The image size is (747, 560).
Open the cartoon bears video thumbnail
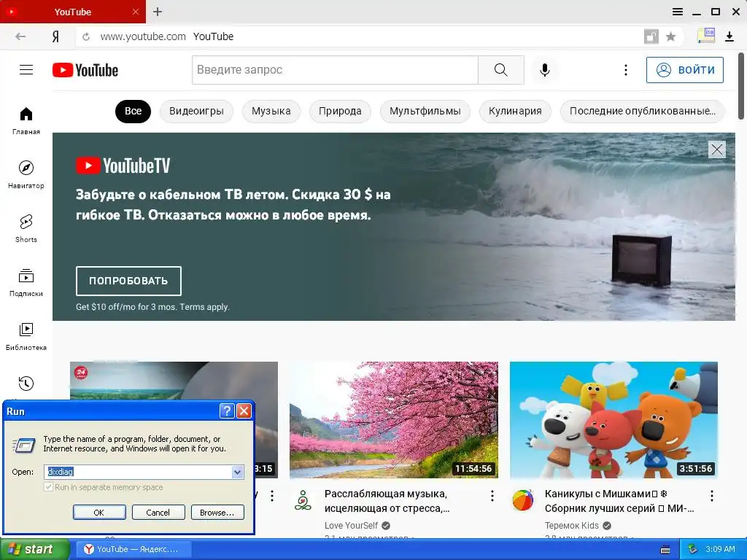pyautogui.click(x=614, y=419)
